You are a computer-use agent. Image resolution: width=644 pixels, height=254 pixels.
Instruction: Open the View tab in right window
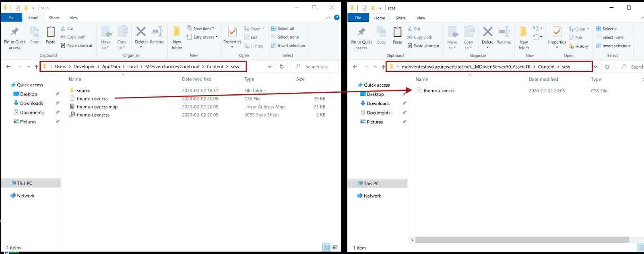point(421,18)
